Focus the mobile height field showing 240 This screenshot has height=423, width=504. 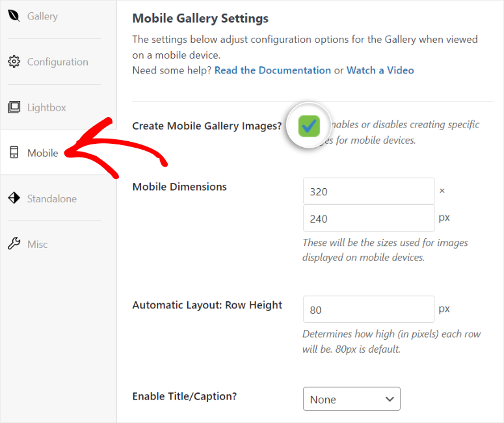[x=369, y=218]
